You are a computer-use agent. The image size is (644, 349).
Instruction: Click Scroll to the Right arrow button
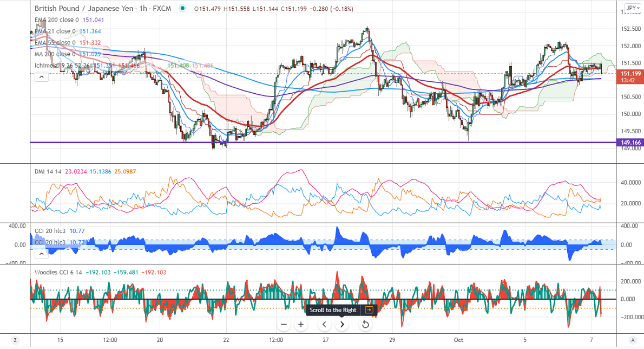[342, 324]
